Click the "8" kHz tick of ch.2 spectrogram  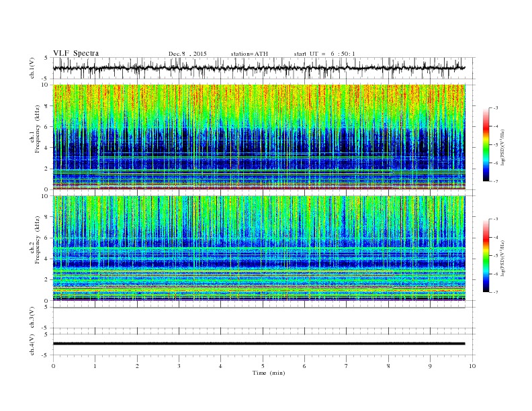click(x=46, y=217)
